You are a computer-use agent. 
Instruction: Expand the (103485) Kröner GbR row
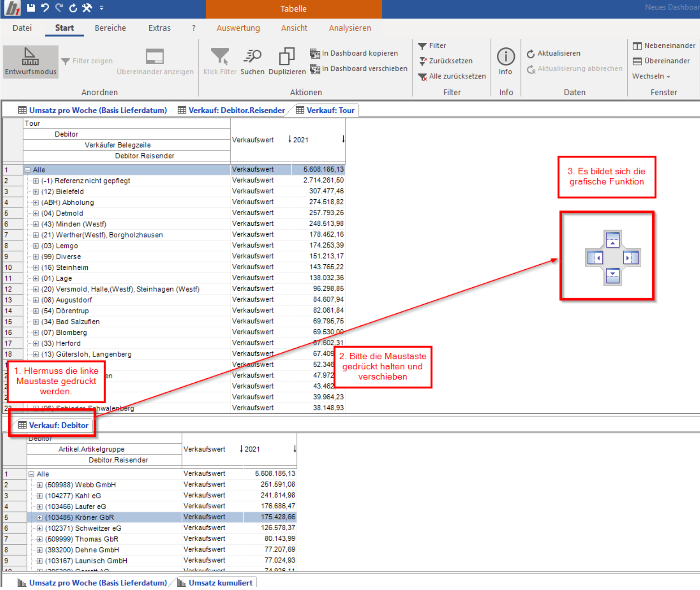click(x=39, y=517)
